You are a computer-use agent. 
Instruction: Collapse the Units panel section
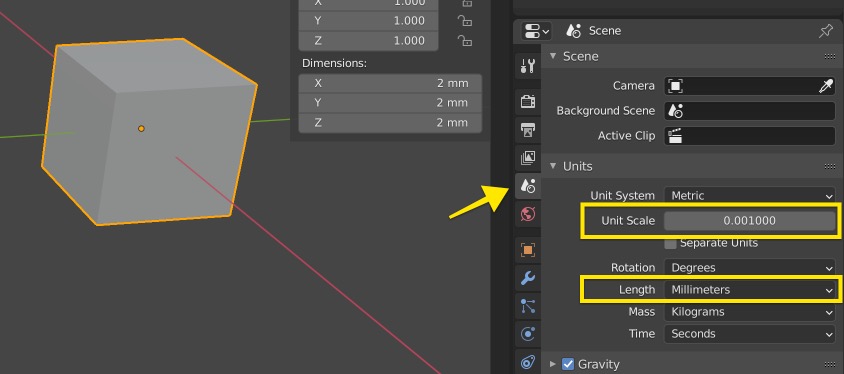[553, 166]
